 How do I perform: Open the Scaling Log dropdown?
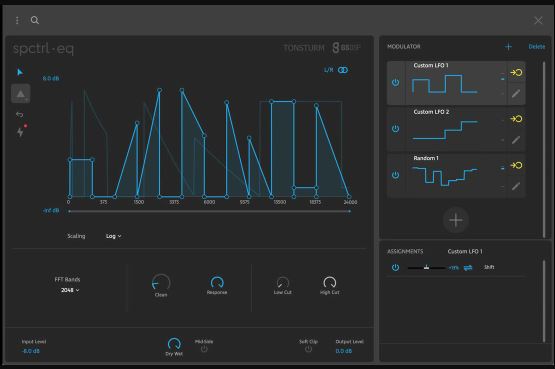point(113,236)
